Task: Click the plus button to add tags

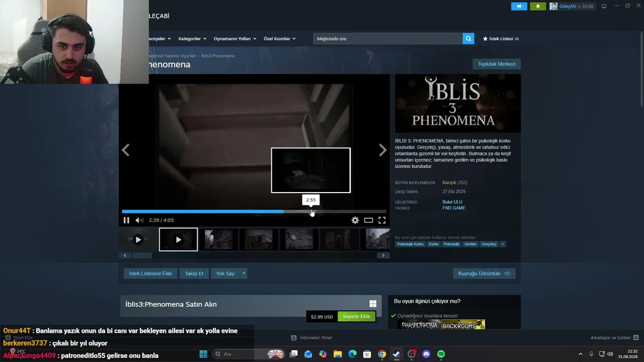Action: pos(503,244)
